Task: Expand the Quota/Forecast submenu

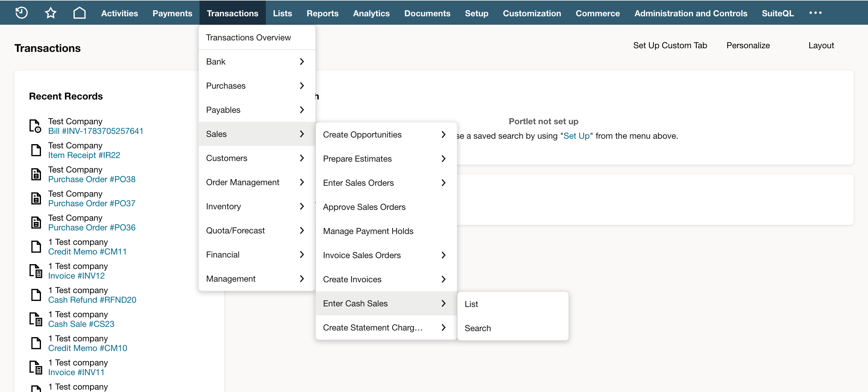Action: point(257,231)
